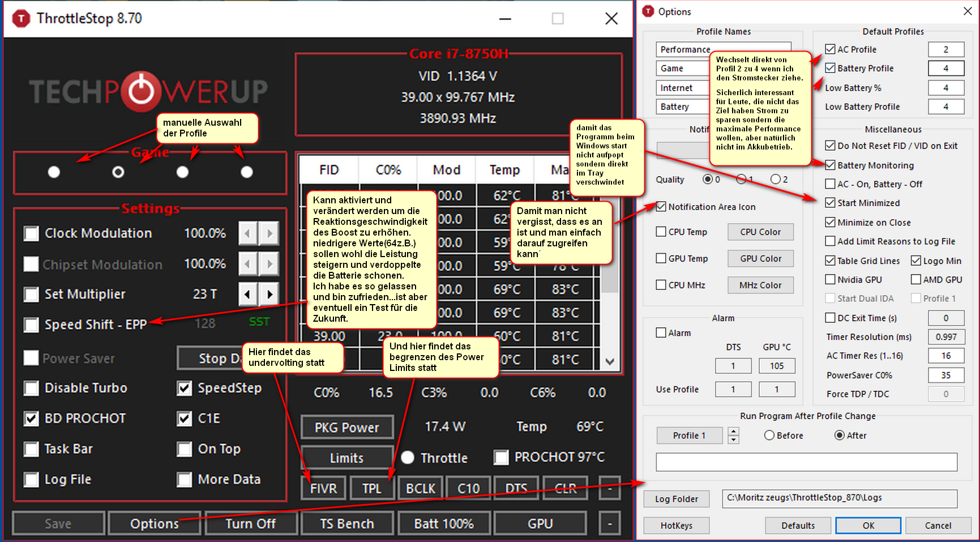Check the More Data option
980x542 pixels.
(x=184, y=480)
